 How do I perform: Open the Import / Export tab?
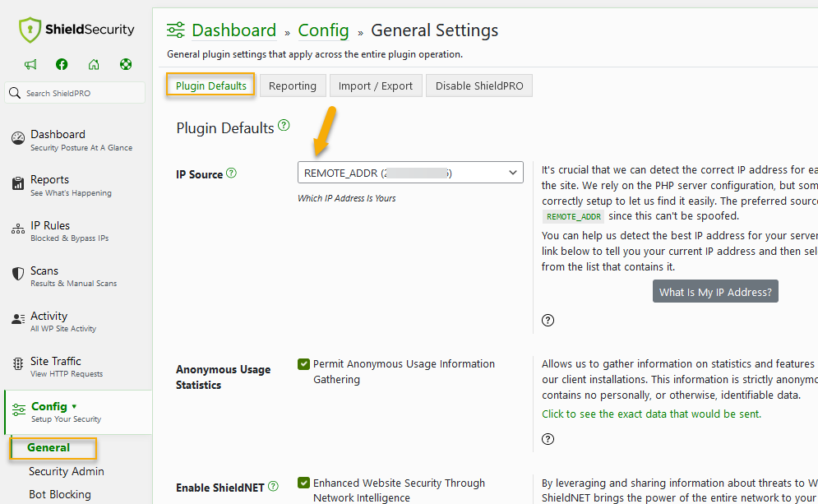pos(376,86)
